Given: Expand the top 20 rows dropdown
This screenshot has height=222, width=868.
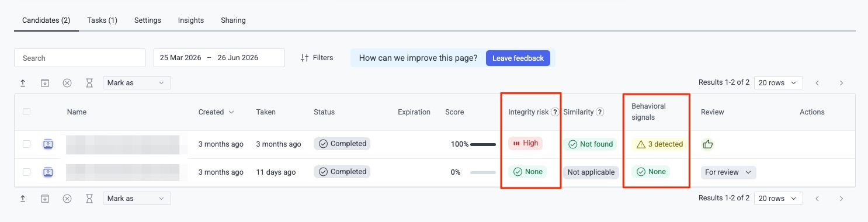Looking at the screenshot, I should 778,83.
